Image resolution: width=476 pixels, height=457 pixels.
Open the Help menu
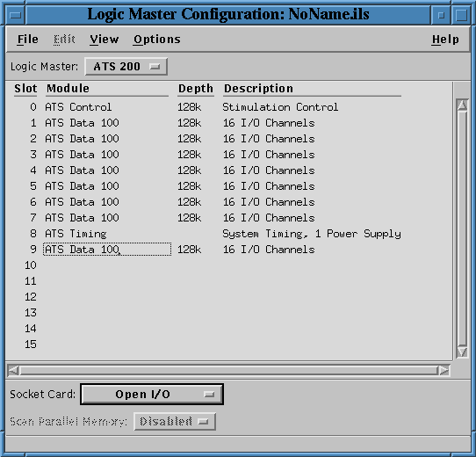point(445,40)
